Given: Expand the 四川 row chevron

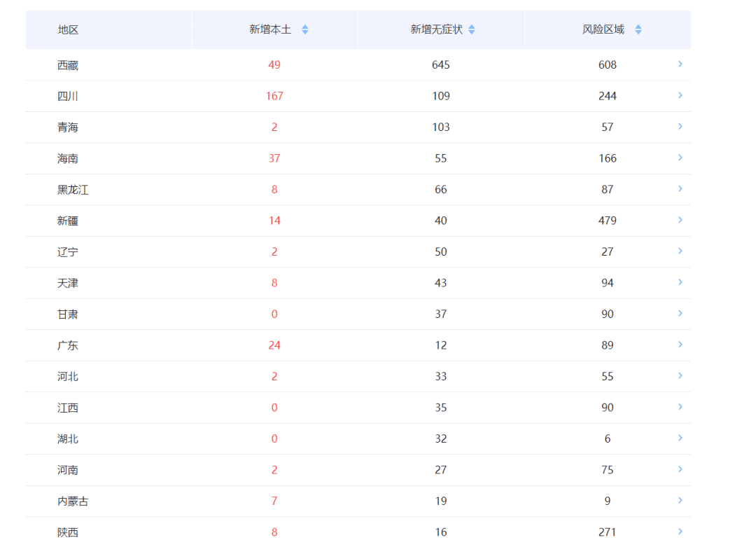Looking at the screenshot, I should 680,95.
